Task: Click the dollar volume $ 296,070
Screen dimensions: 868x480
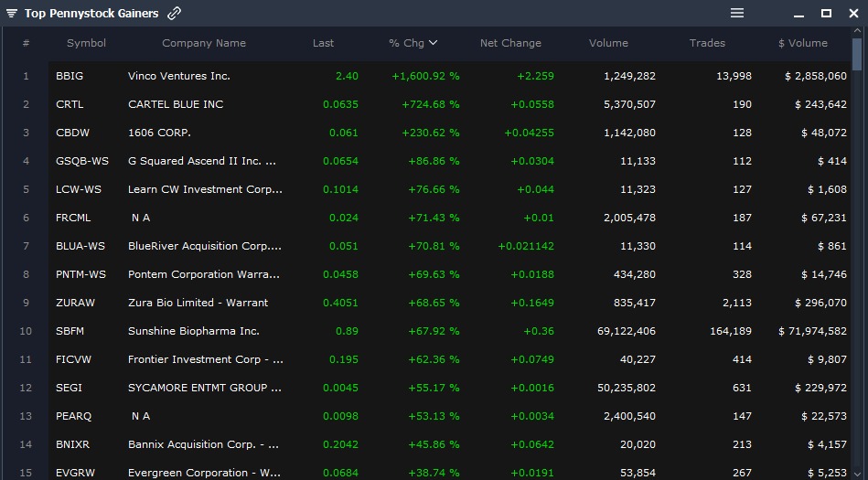Action: [x=820, y=303]
